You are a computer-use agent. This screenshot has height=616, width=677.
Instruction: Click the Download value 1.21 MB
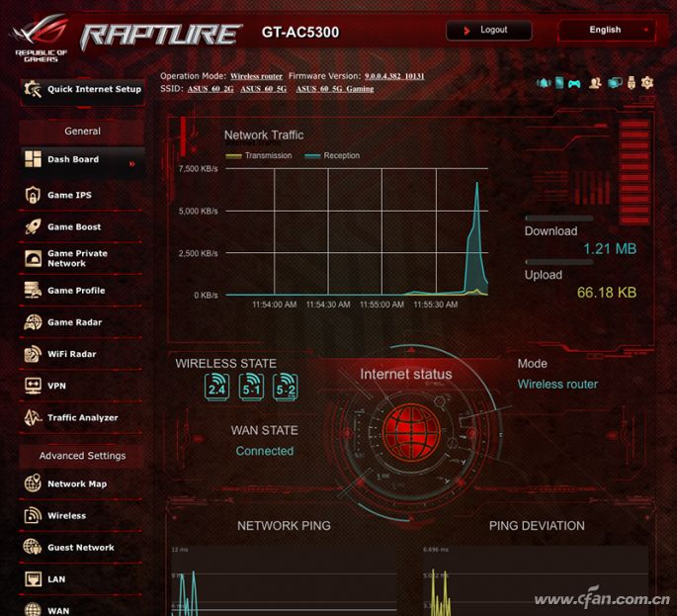[610, 249]
